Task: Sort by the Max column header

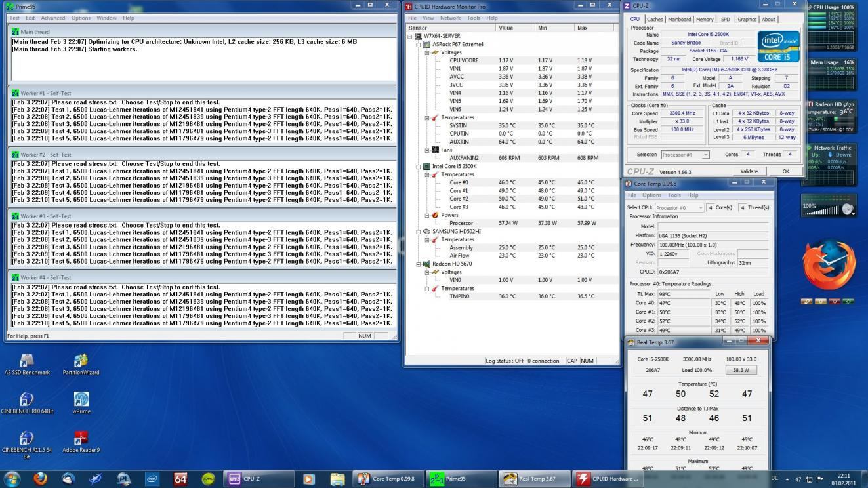Action: pos(593,28)
